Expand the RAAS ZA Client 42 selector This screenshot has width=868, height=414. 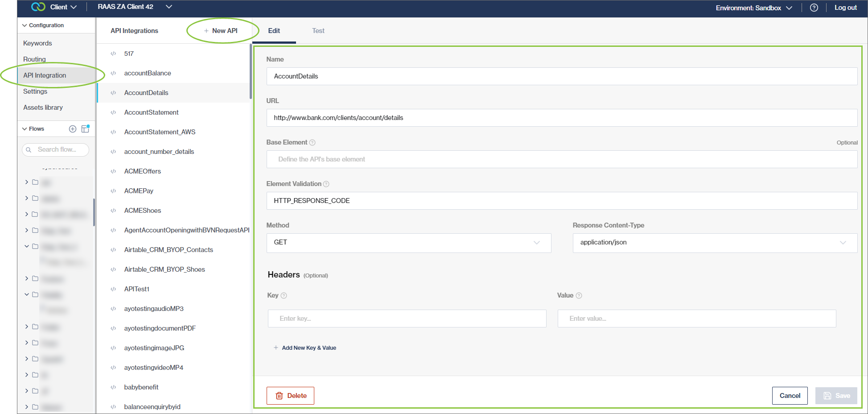click(169, 7)
